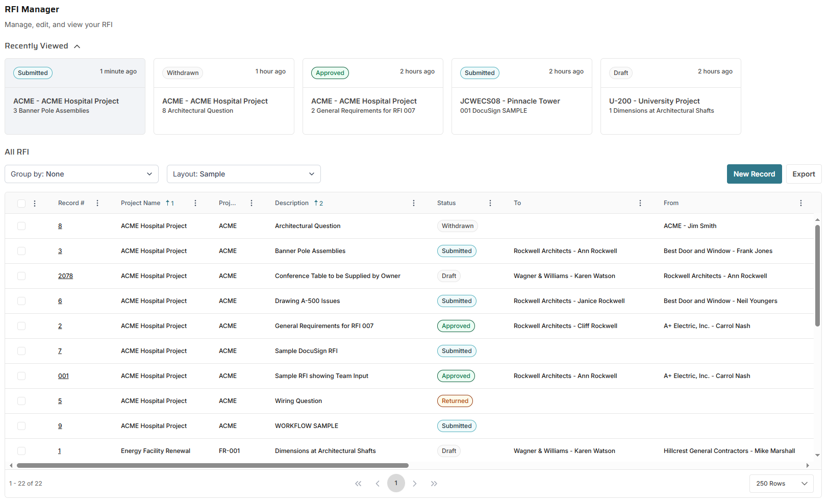The image size is (828, 504).
Task: Select page 1 in the pagination
Action: [x=396, y=483]
